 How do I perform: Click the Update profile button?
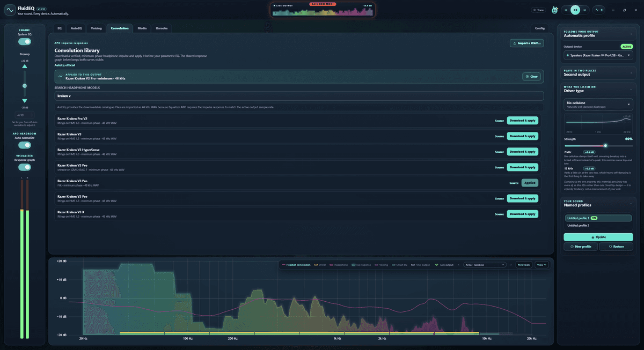[598, 237]
